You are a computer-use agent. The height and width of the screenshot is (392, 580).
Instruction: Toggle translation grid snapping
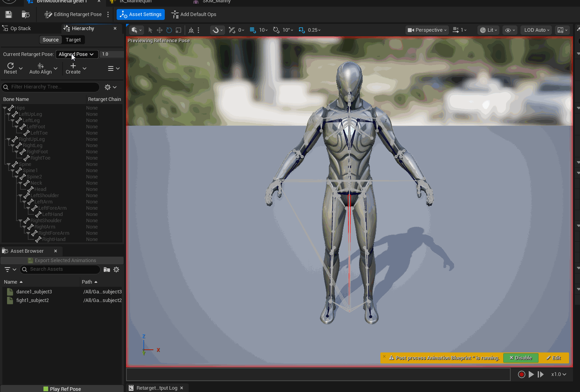coord(252,30)
